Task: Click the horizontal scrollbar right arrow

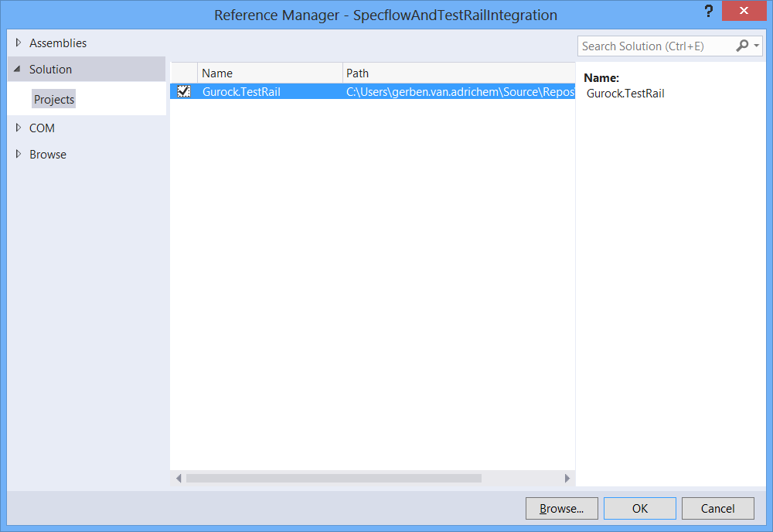Action: [x=567, y=479]
